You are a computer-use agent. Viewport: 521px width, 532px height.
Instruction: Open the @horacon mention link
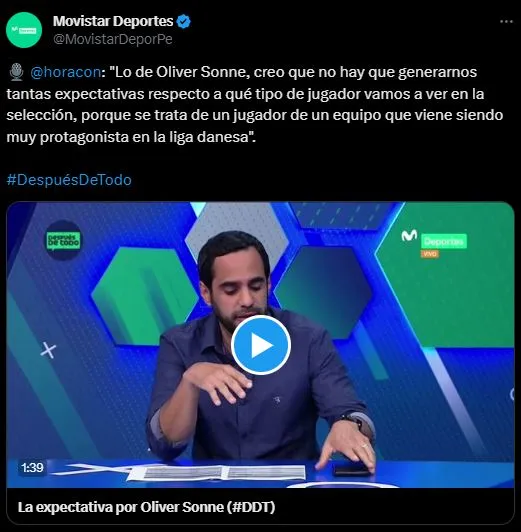(65, 72)
